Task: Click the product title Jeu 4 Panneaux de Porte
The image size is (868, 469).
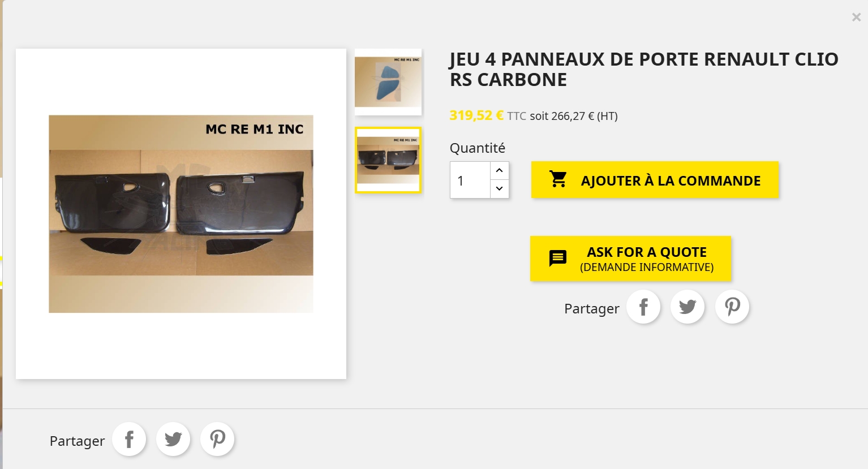Action: [x=644, y=69]
